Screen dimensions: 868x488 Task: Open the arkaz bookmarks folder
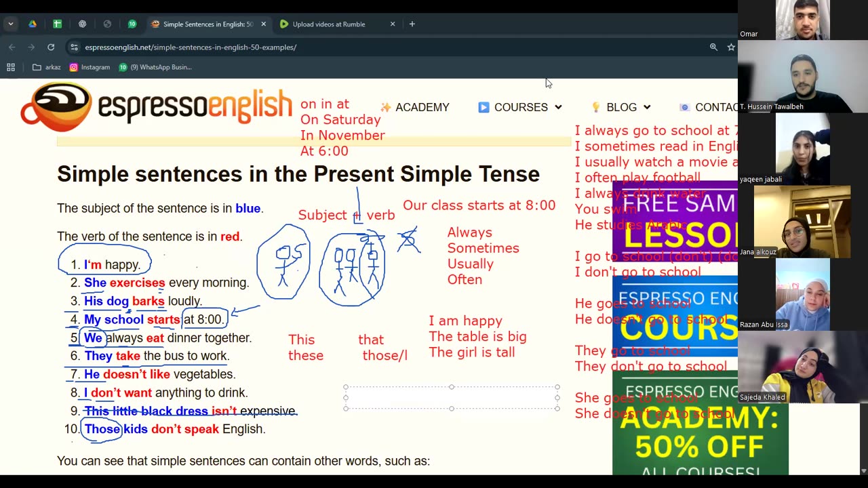click(x=47, y=67)
